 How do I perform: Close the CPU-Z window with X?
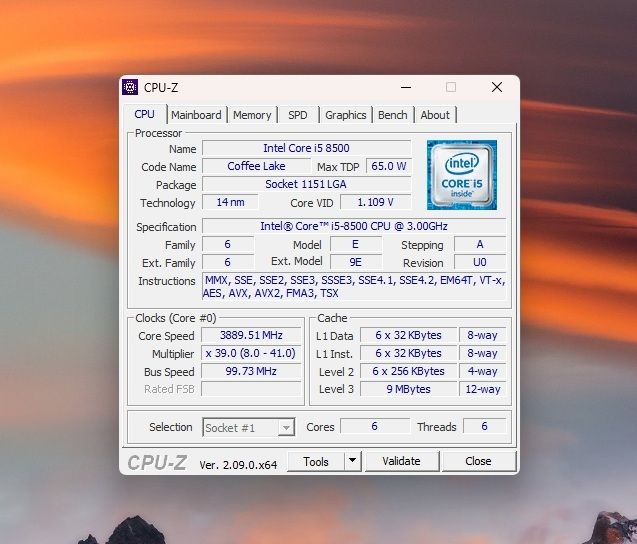coord(497,87)
